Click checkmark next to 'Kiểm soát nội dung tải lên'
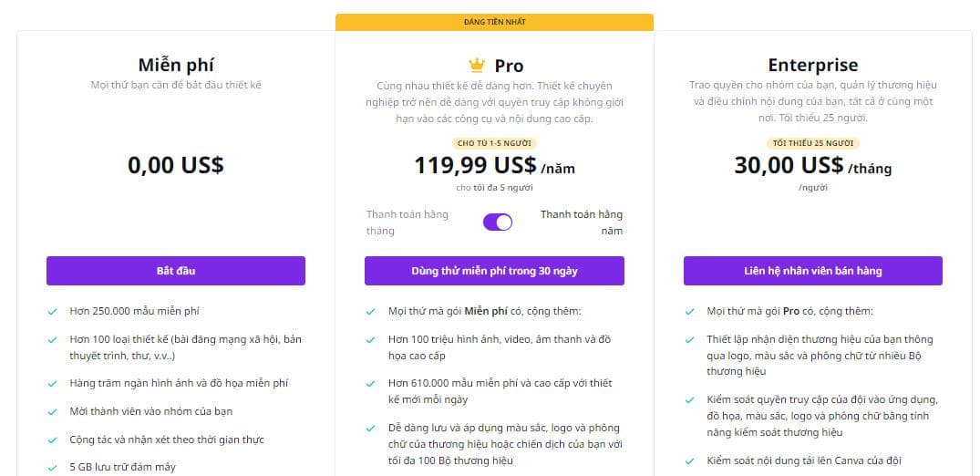Screen dimensions: 980x476 689,461
